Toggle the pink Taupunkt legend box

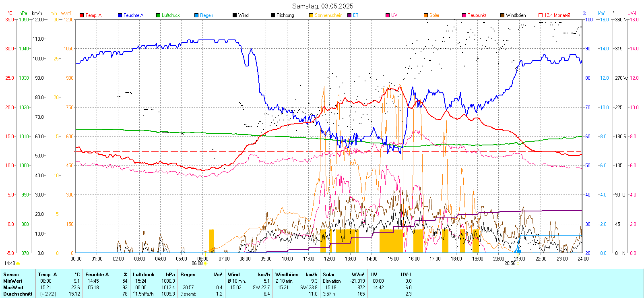point(464,15)
